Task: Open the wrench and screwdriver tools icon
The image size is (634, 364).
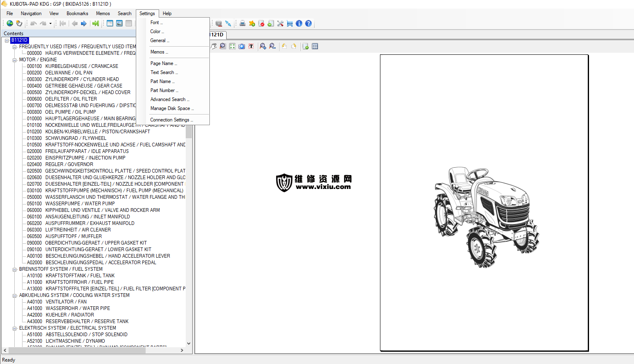Action: point(280,23)
